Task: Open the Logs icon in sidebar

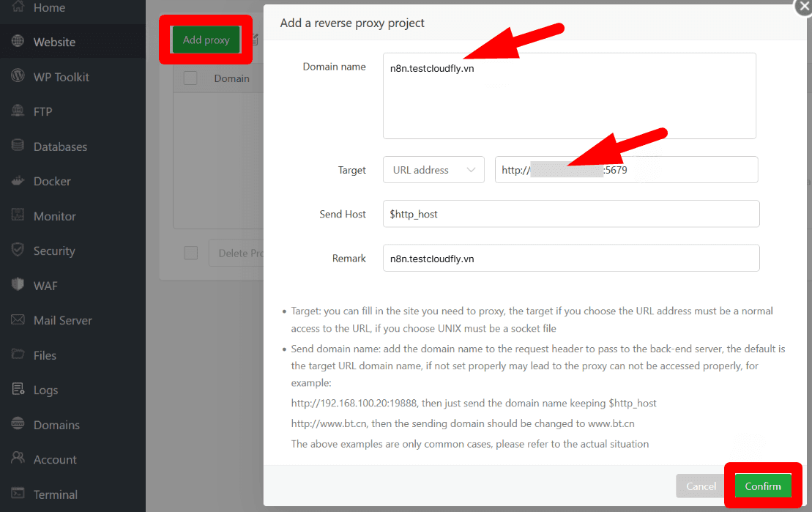Action: click(x=18, y=389)
